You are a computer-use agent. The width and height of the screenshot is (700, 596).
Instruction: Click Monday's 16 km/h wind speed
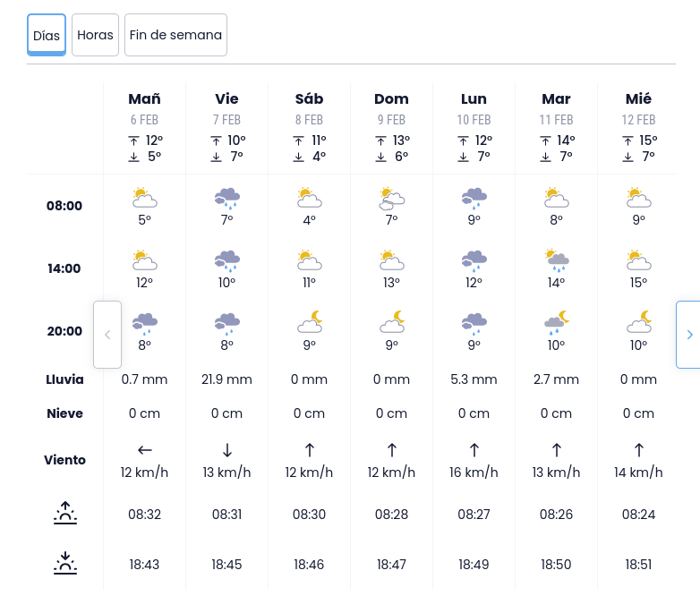coord(474,473)
